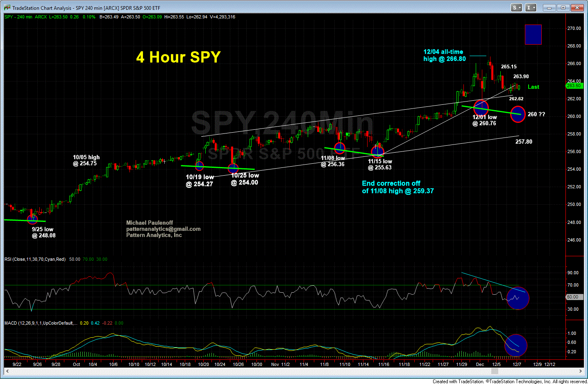Click the SPY 240 min status line at top
The image size is (588, 384).
120,17
